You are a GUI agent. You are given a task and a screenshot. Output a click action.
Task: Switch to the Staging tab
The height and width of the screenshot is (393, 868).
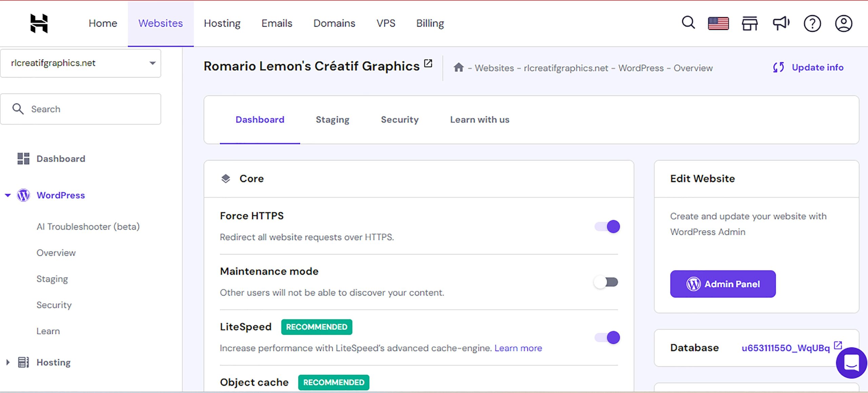[332, 119]
